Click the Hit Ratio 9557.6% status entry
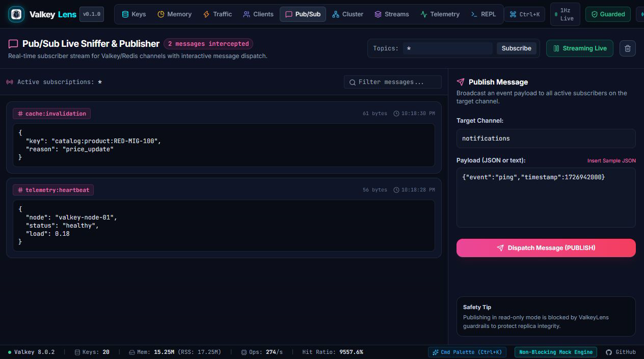This screenshot has width=644, height=359. (333, 352)
